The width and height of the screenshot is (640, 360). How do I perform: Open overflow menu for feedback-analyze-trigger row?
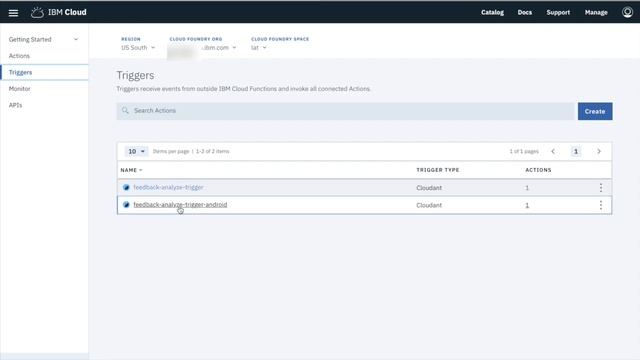point(601,188)
